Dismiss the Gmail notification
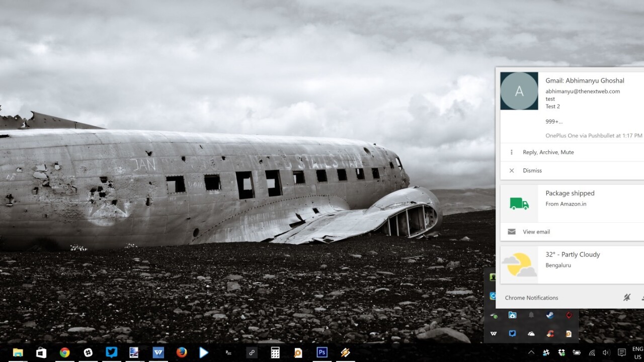Screen dimensions: 644x362 pos(532,170)
